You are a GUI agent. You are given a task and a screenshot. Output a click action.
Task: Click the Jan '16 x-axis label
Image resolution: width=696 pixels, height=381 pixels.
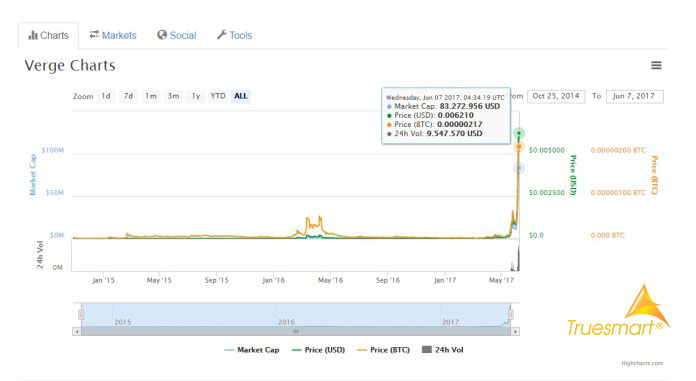coord(273,280)
